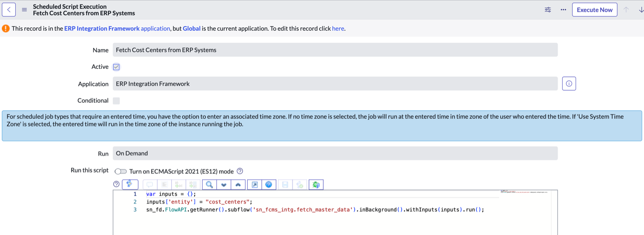Show Application info icon
This screenshot has height=235, width=644.
click(x=569, y=84)
